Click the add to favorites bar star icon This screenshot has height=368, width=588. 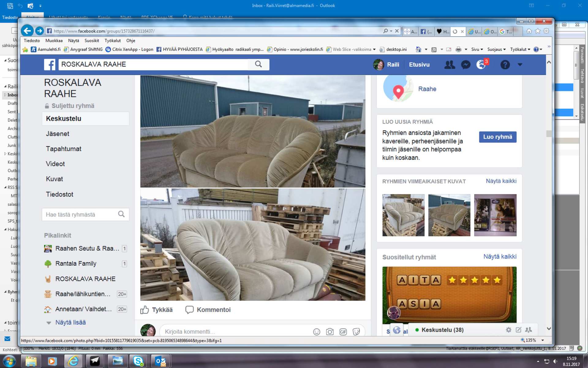point(25,49)
